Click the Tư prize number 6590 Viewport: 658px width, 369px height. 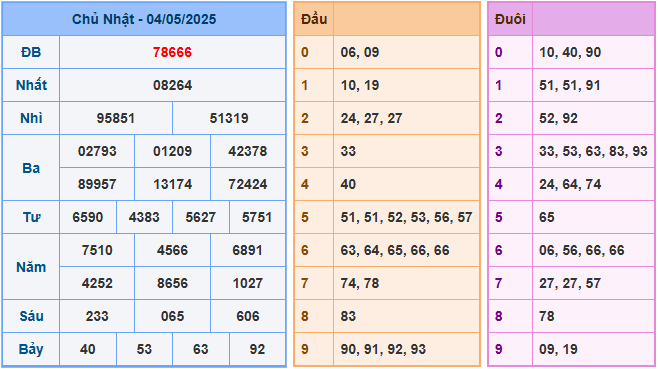click(88, 217)
